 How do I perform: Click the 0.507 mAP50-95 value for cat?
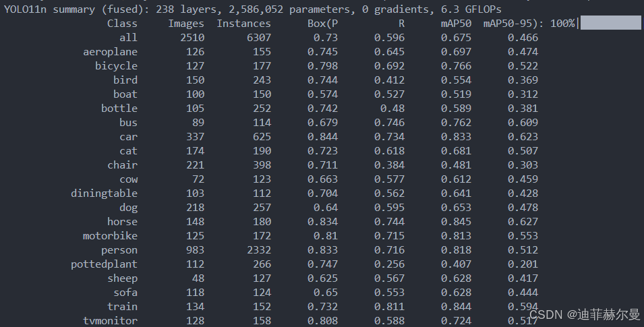point(523,151)
